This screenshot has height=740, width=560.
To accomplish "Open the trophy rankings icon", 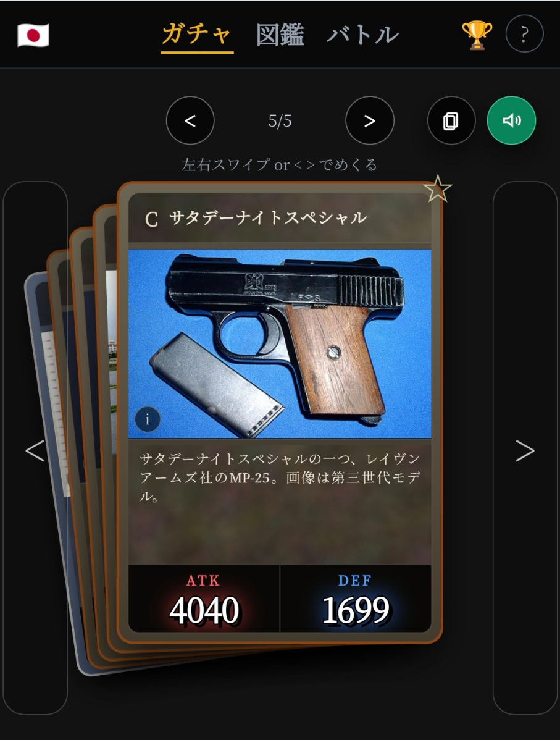I will (477, 35).
